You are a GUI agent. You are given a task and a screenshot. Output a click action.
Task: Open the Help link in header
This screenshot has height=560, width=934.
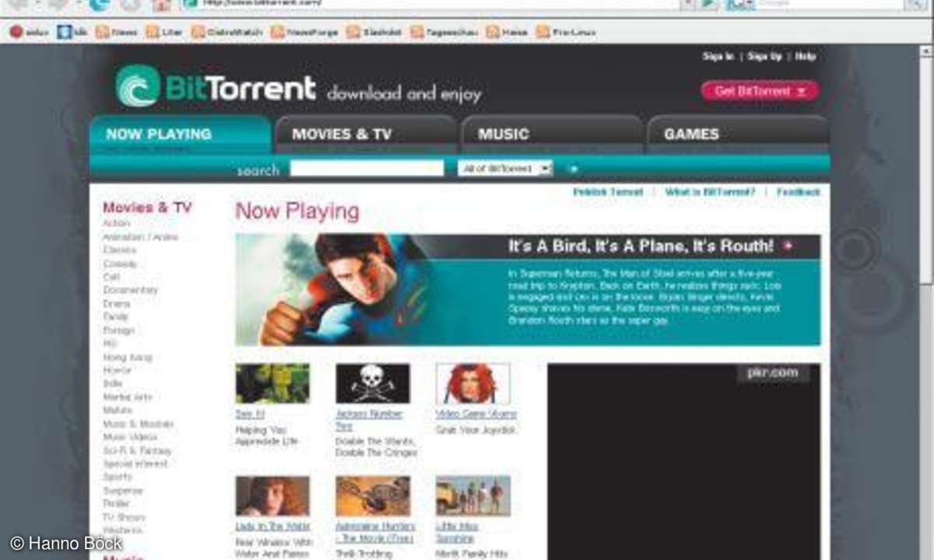coord(805,56)
